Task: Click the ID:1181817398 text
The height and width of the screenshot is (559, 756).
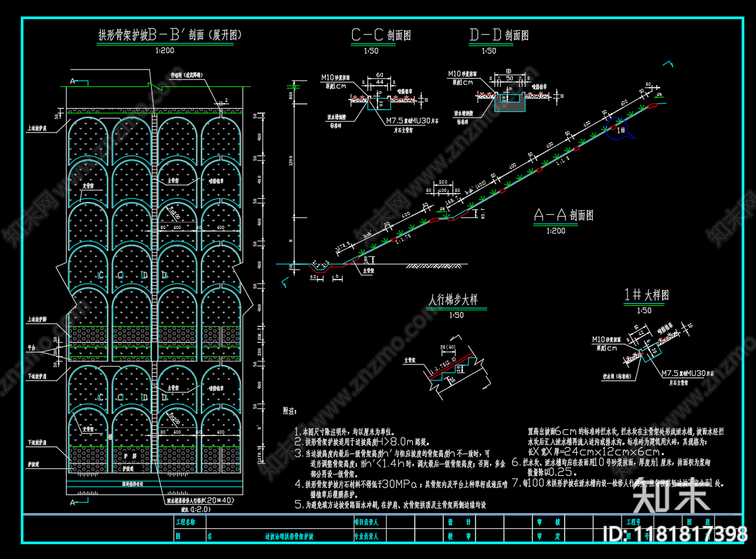Action: point(676,534)
